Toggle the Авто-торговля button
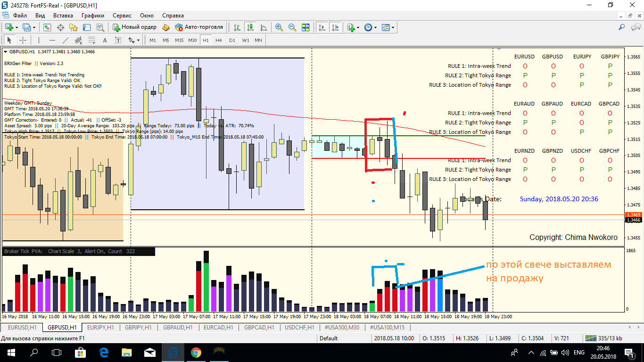The image size is (644, 362). [x=199, y=27]
